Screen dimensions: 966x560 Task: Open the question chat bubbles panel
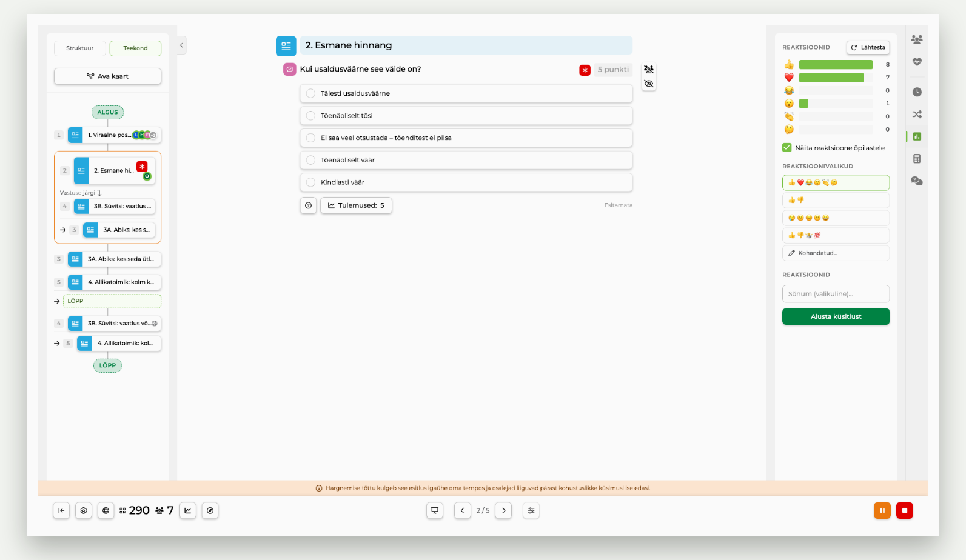(916, 181)
